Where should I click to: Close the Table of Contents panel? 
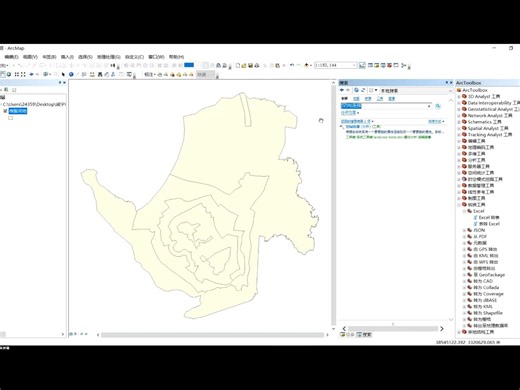64,83
